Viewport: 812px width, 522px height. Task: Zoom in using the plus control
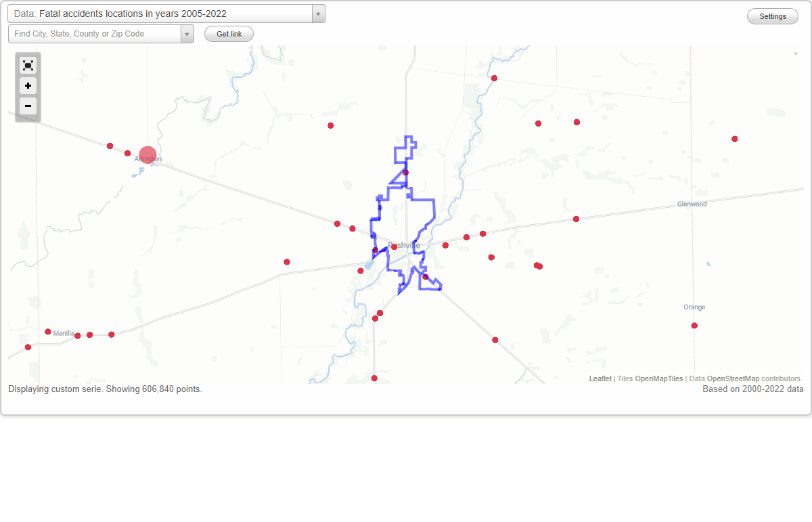(x=28, y=86)
